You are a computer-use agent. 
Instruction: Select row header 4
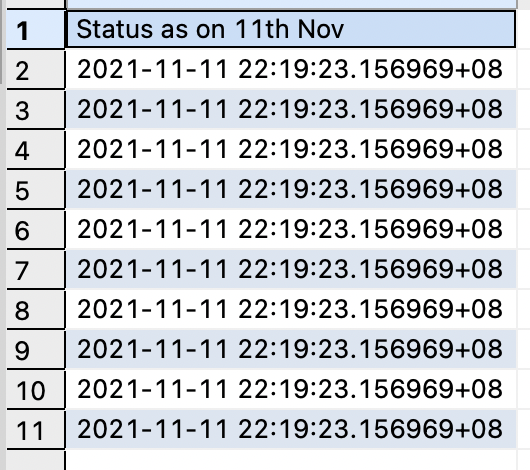click(35, 149)
